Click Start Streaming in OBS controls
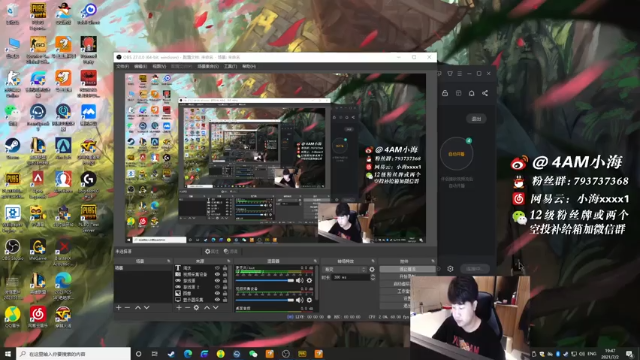640x360 pixels. coord(407,269)
